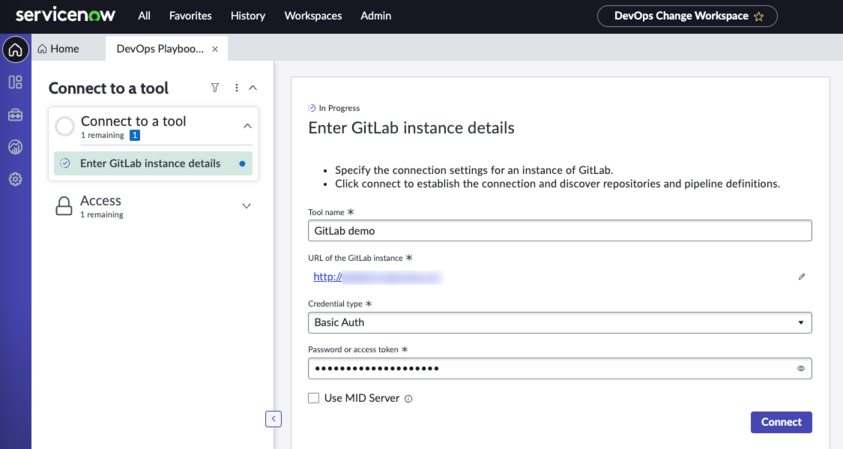Viewport: 843px width, 449px height.
Task: Click the step in-progress icon in sidebar
Action: 65,163
